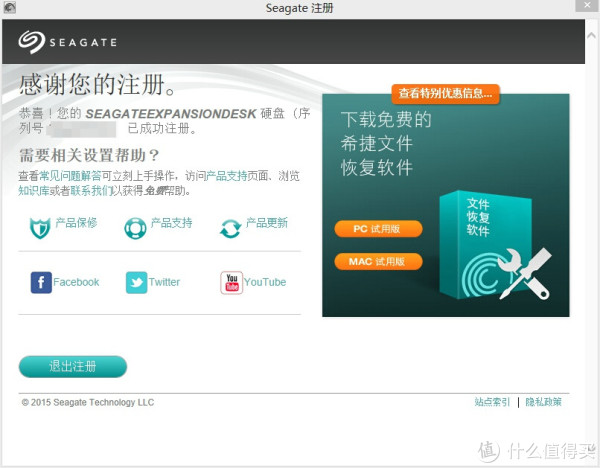Image resolution: width=600 pixels, height=468 pixels.
Task: Click 查看特别优惠信息 orange button
Action: (445, 93)
